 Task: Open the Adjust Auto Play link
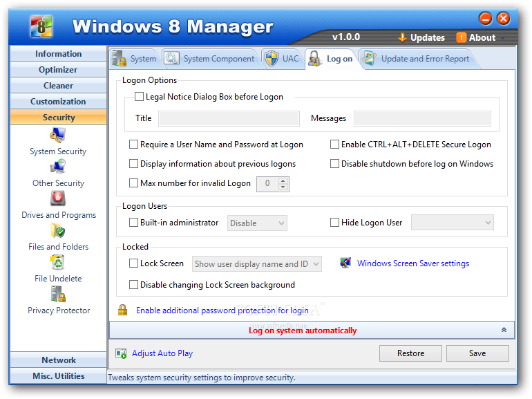click(162, 353)
